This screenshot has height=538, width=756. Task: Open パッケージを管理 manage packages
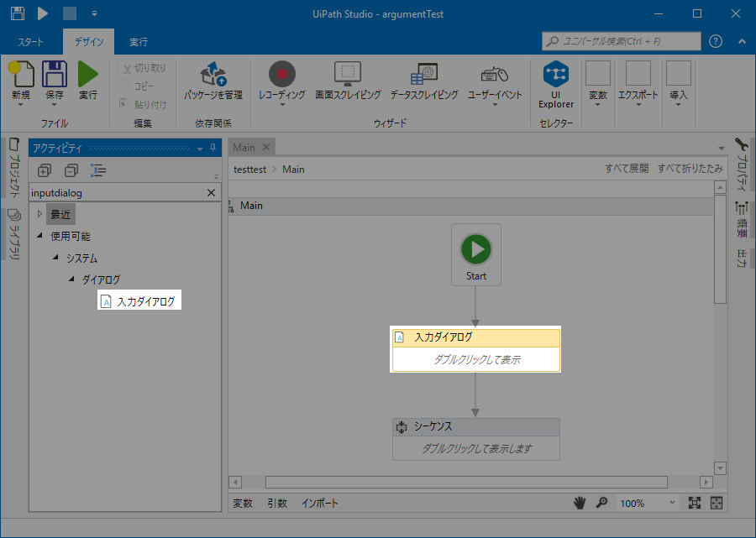pos(213,80)
